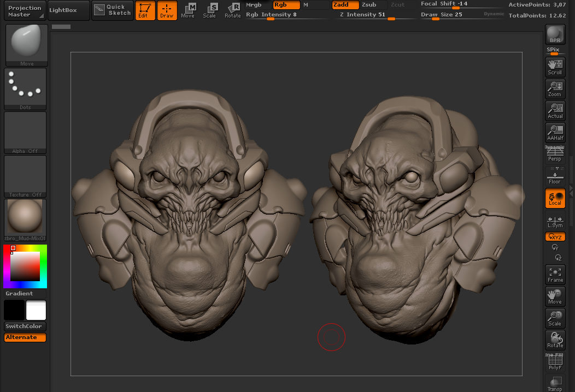The height and width of the screenshot is (392, 575).
Task: Select the black secondary color swatch
Action: [x=14, y=310]
